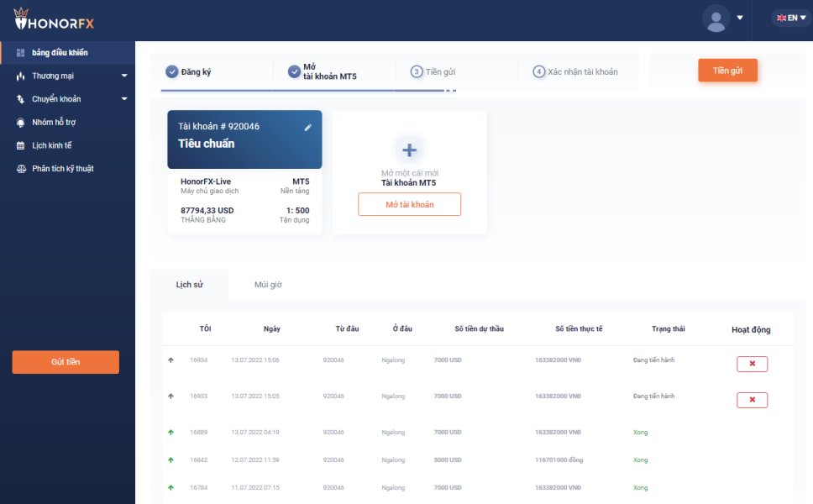
Task: Open bảng điều khiển in the sidebar
Action: [x=60, y=53]
